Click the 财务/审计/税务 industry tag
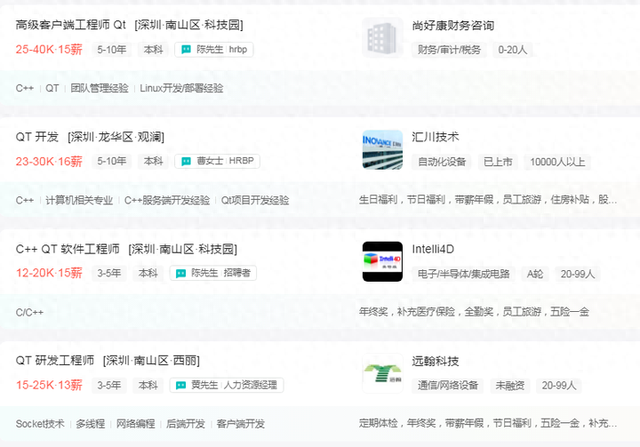Viewport: 640px width, 447px height. [449, 50]
